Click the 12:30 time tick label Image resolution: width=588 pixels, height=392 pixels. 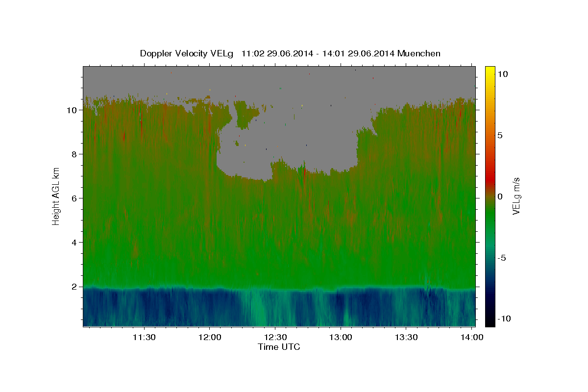pyautogui.click(x=275, y=338)
